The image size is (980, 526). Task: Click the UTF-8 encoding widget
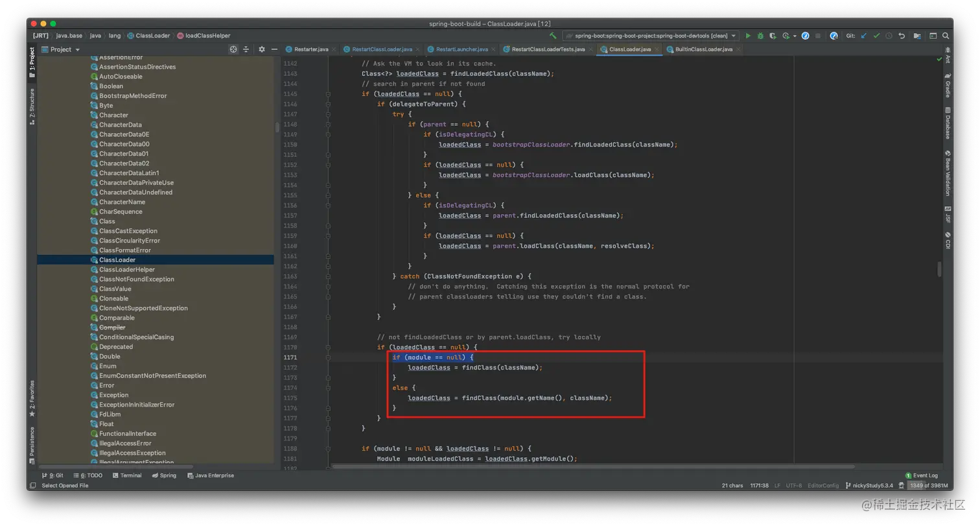coord(794,485)
